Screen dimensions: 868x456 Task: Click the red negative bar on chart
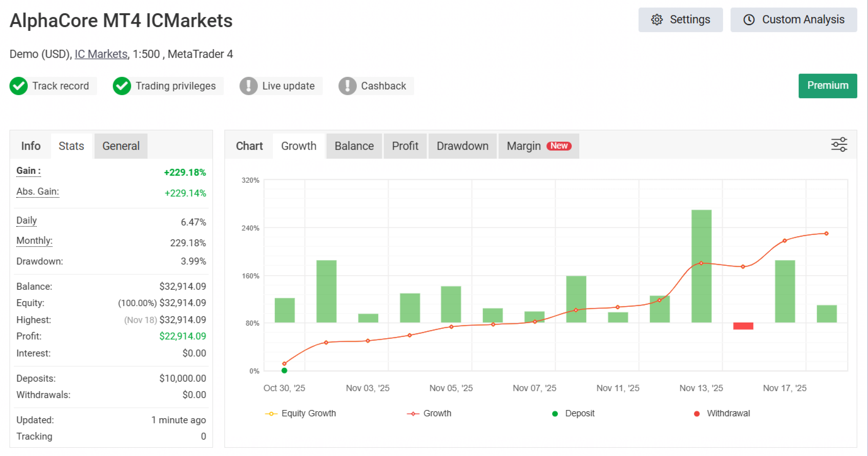point(743,326)
